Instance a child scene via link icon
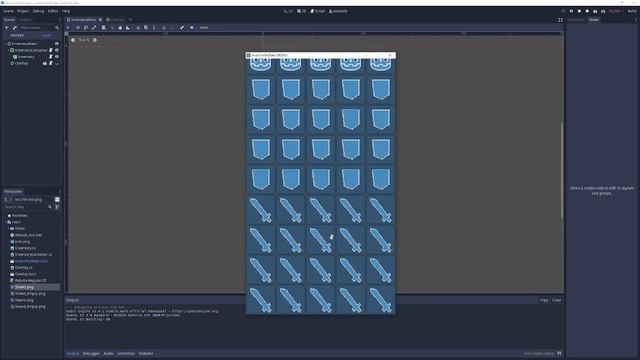The image size is (640, 360). pyautogui.click(x=15, y=28)
